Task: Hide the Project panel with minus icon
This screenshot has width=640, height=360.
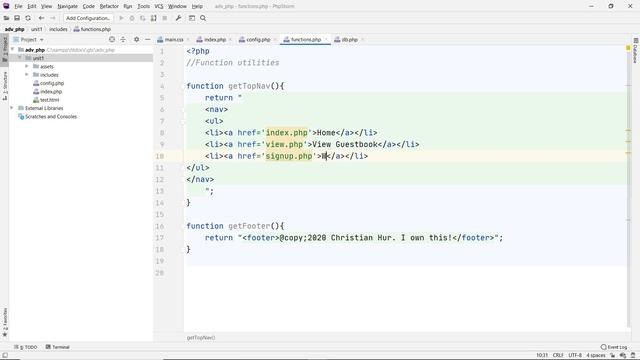Action: click(147, 39)
